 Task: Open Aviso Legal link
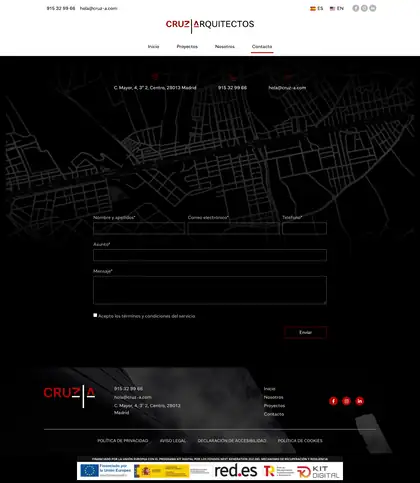173,441
